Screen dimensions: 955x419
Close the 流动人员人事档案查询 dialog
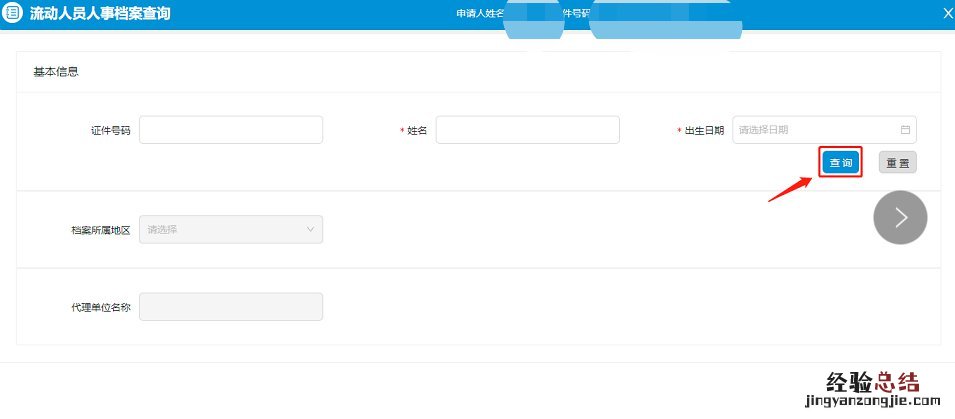click(x=947, y=13)
